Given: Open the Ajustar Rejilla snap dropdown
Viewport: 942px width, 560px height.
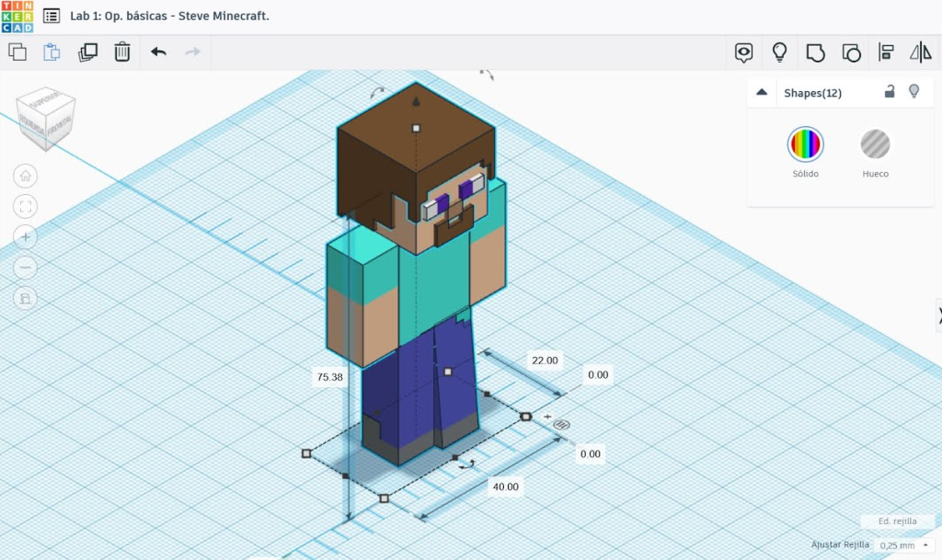Looking at the screenshot, I should [904, 545].
